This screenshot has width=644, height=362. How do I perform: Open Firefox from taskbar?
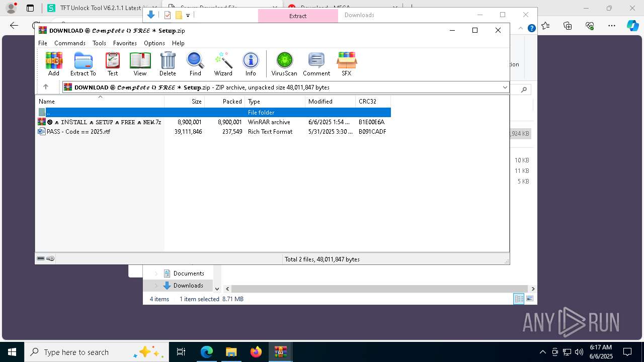tap(256, 352)
